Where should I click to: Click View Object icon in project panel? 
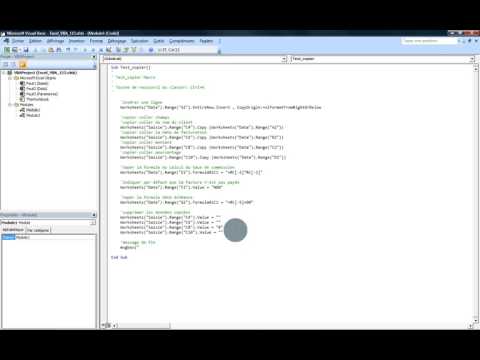tap(14, 64)
